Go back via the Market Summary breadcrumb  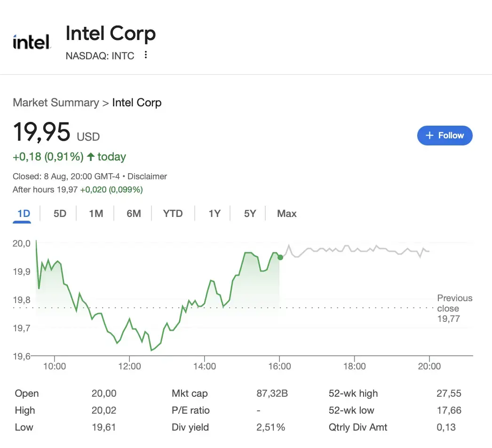pos(56,103)
